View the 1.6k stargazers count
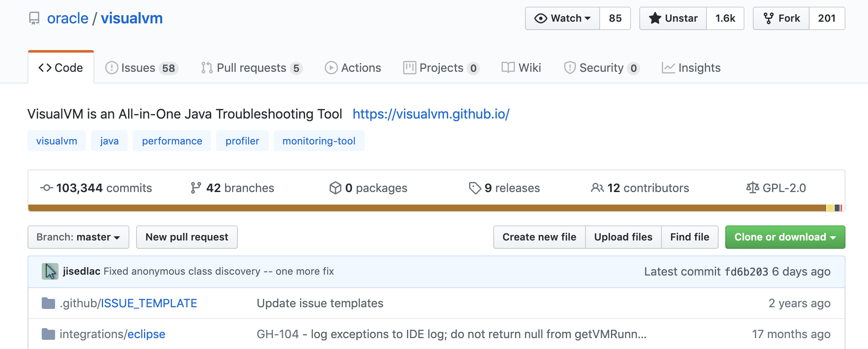Viewport: 868px width, 349px height. (x=725, y=18)
